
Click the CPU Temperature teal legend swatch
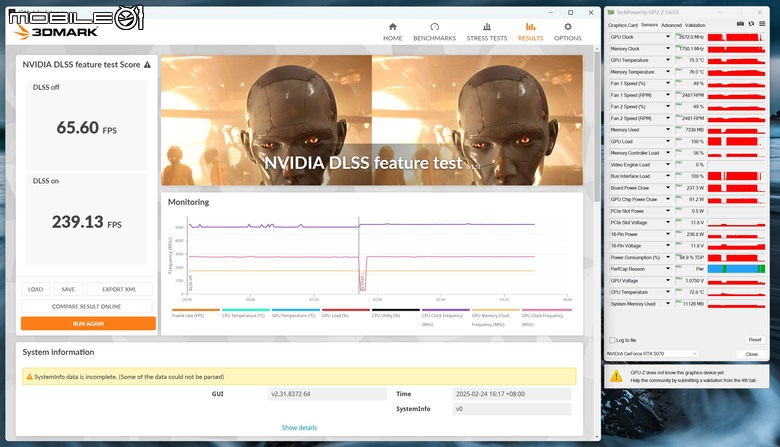(x=246, y=310)
